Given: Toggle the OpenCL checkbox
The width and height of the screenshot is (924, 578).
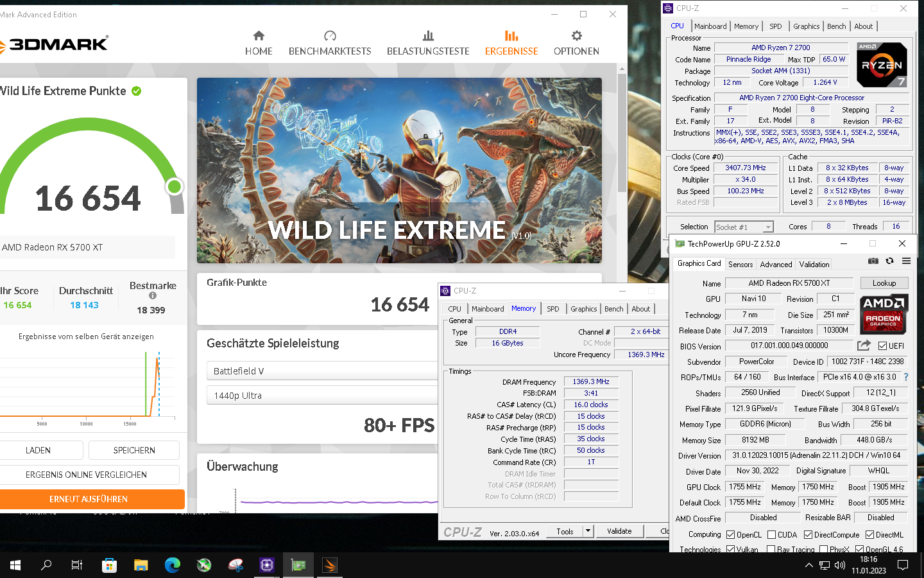Looking at the screenshot, I should [730, 534].
